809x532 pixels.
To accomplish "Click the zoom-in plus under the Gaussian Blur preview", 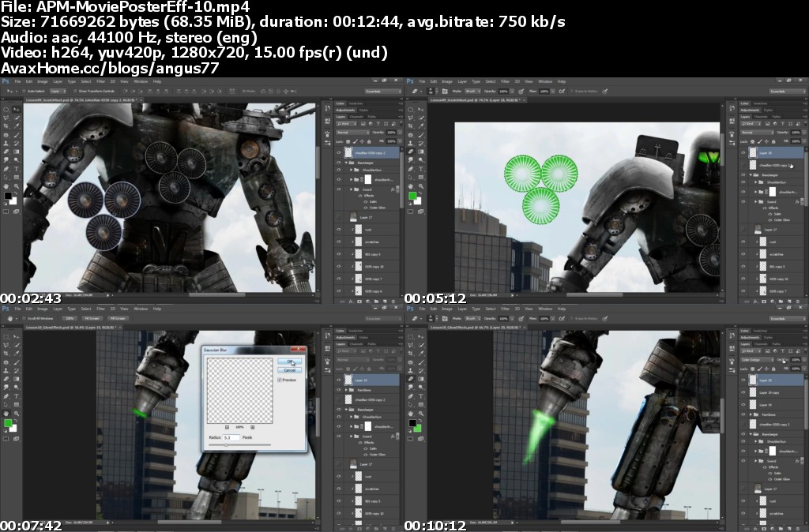I will pyautogui.click(x=252, y=427).
